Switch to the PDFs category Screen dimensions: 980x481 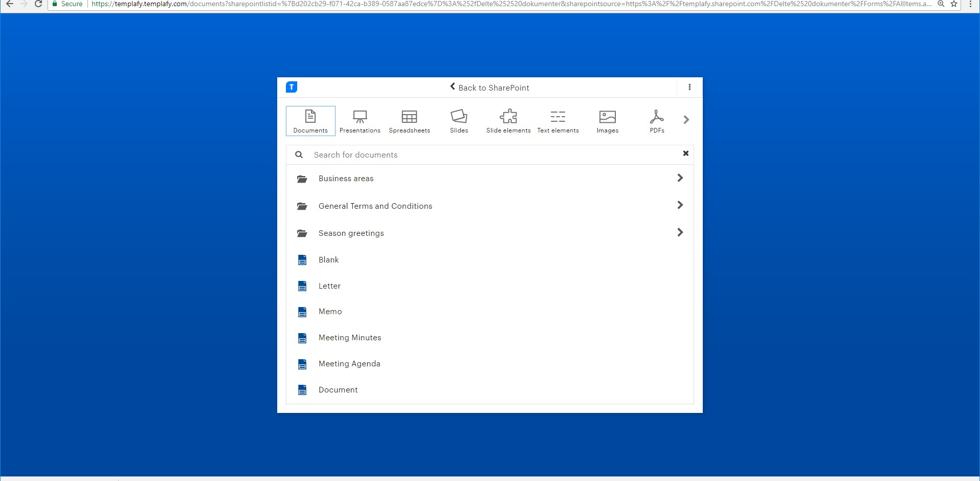657,121
